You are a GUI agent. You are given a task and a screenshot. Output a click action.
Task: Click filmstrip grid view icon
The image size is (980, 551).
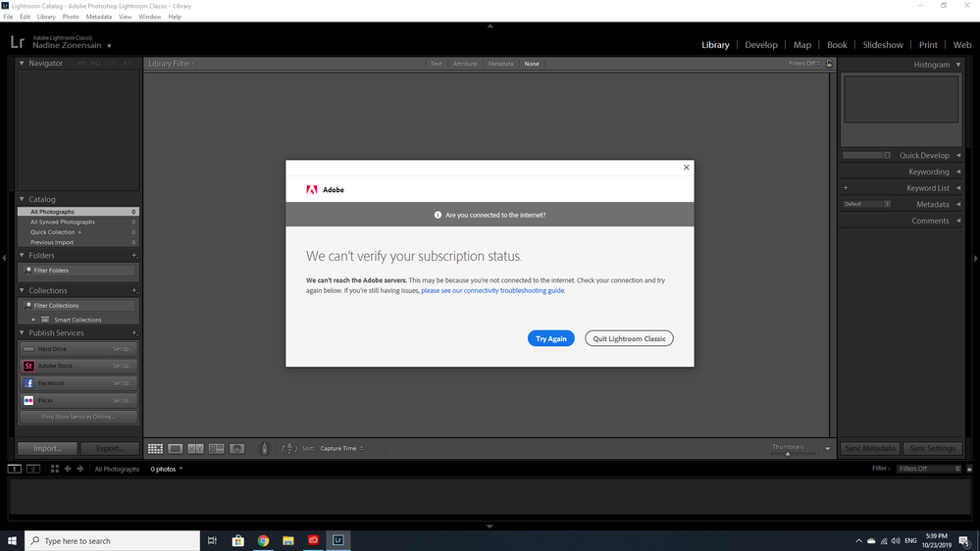54,469
